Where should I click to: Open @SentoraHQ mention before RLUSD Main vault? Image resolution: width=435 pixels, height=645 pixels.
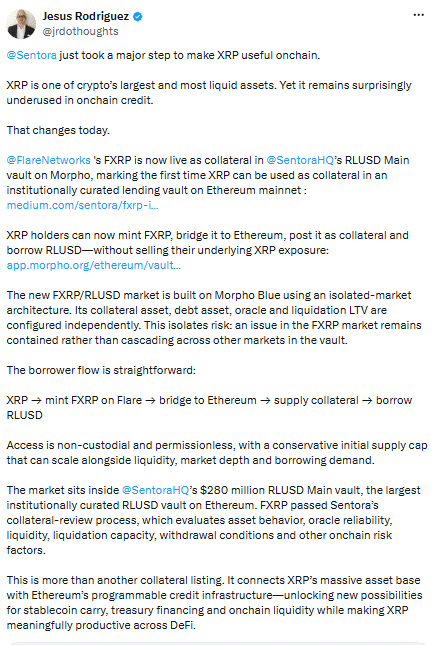pos(300,160)
